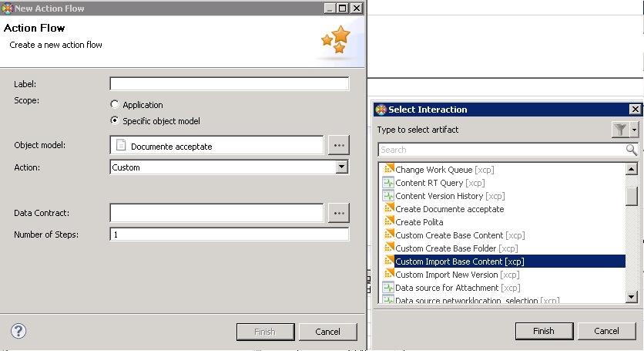Screen dimensions: 644x351
Task: Select Content RT Query [xcp] entry
Action: click(x=440, y=183)
